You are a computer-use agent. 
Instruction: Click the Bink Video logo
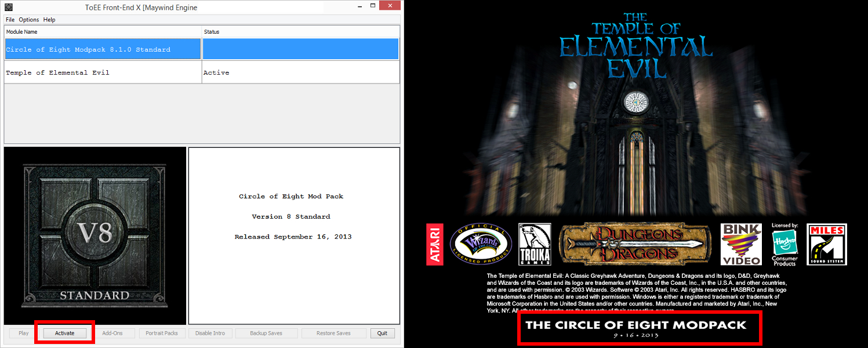[740, 244]
